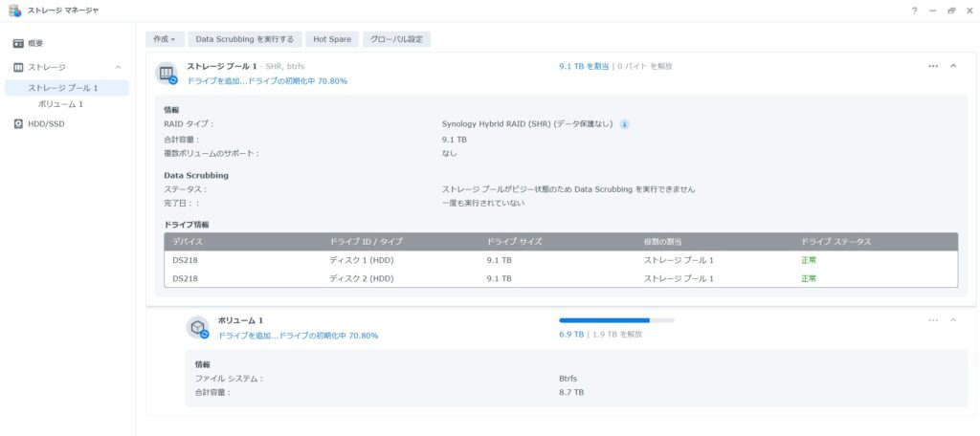Click the Data Scrubbing を実行する button
This screenshot has height=436, width=980.
coord(245,39)
